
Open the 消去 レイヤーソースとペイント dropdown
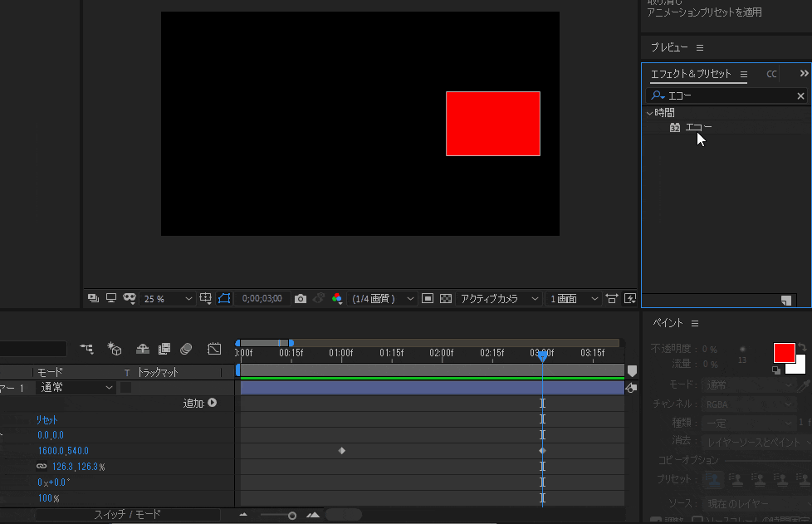756,443
